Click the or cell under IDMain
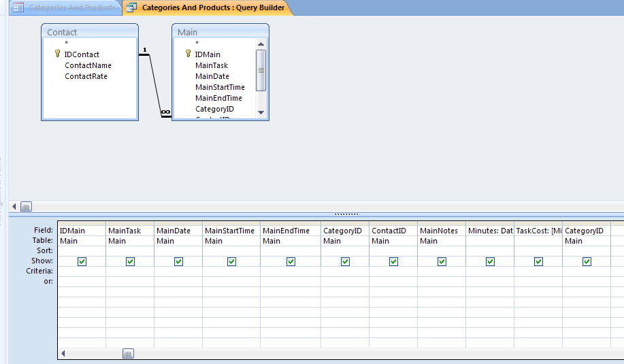Image resolution: width=624 pixels, height=364 pixels. pyautogui.click(x=82, y=282)
